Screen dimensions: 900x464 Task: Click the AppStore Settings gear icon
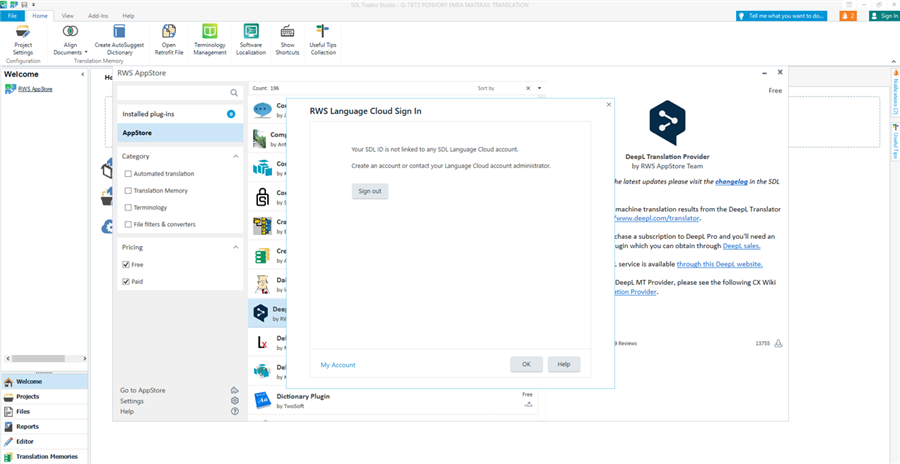[x=234, y=401]
